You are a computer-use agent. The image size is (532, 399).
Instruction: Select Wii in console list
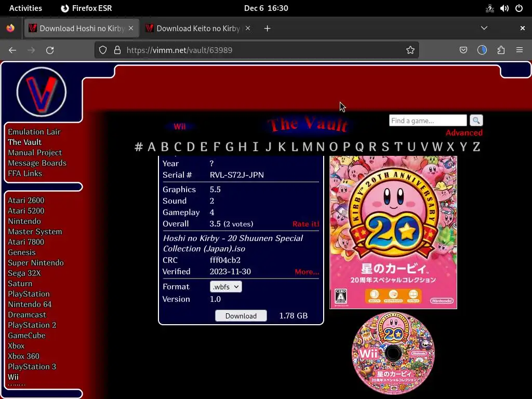pyautogui.click(x=13, y=377)
